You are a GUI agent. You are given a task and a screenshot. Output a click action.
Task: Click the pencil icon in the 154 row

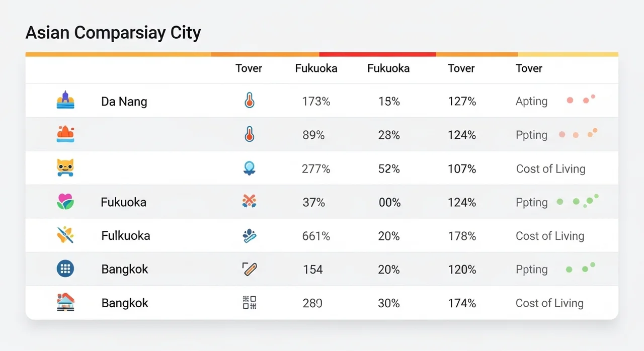coord(250,269)
